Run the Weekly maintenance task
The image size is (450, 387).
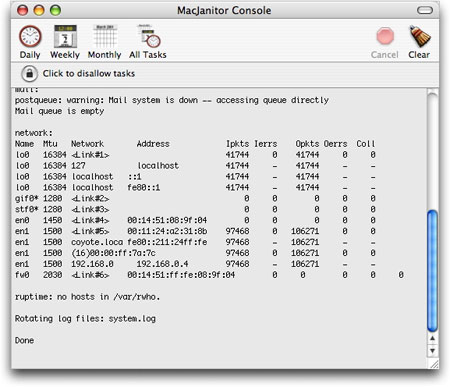pyautogui.click(x=65, y=42)
